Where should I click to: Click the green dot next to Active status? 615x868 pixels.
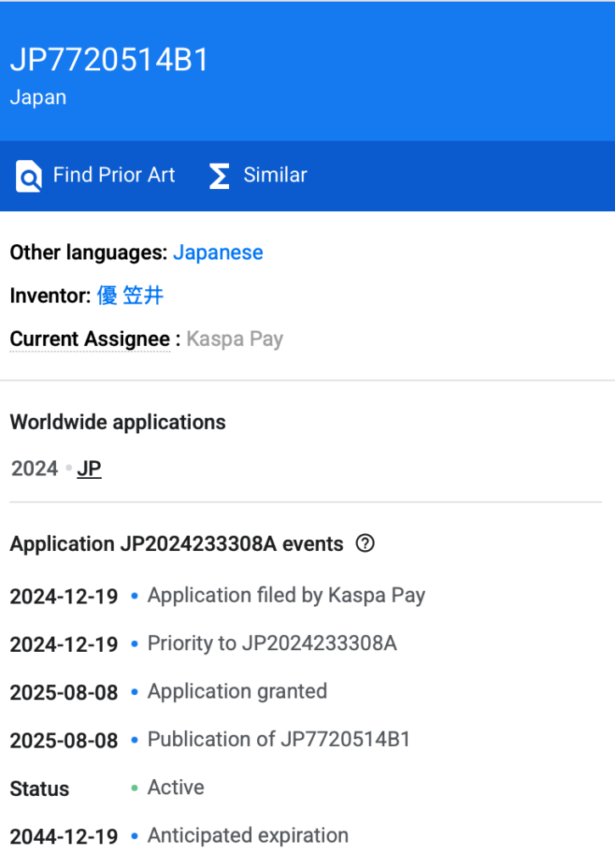pyautogui.click(x=135, y=788)
